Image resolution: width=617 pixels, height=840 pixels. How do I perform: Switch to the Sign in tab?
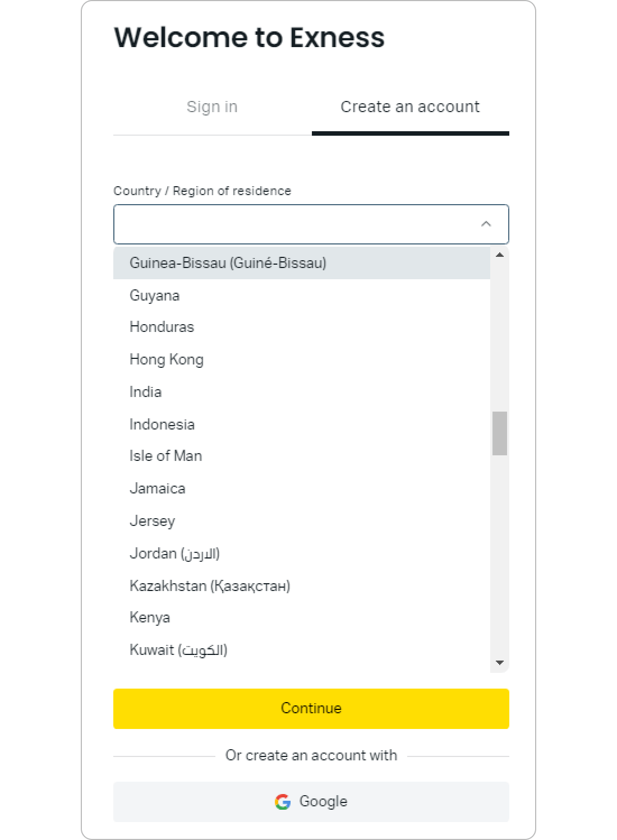click(x=212, y=107)
